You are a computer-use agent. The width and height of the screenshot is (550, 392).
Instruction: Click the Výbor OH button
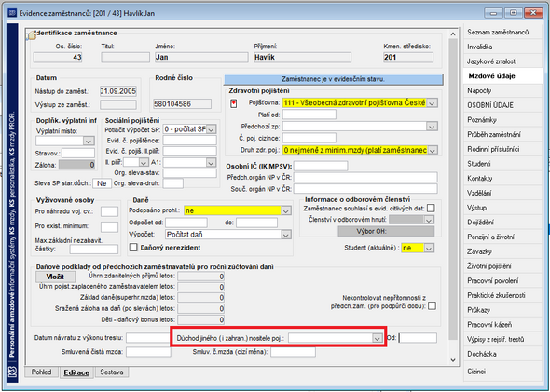pyautogui.click(x=386, y=231)
